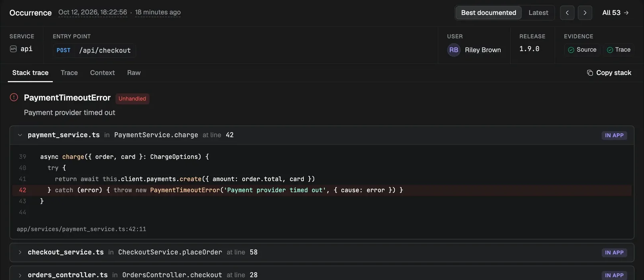
Task: Switch to the Context tab
Action: [102, 73]
